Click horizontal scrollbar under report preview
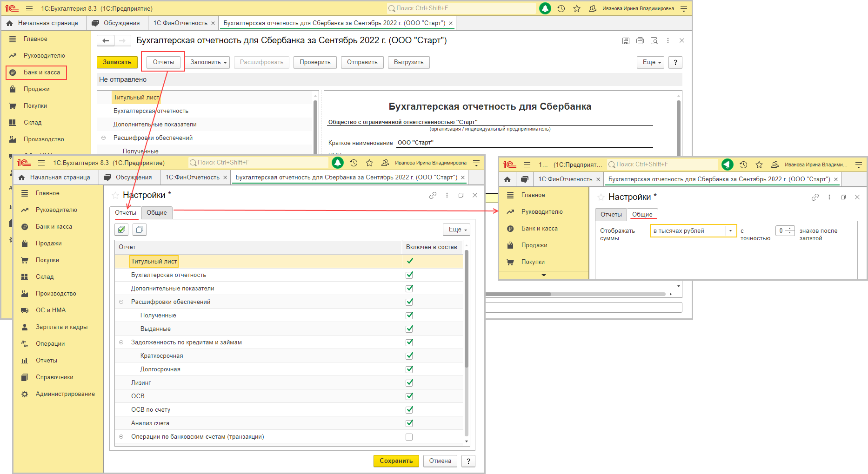The height and width of the screenshot is (474, 868). tap(518, 294)
